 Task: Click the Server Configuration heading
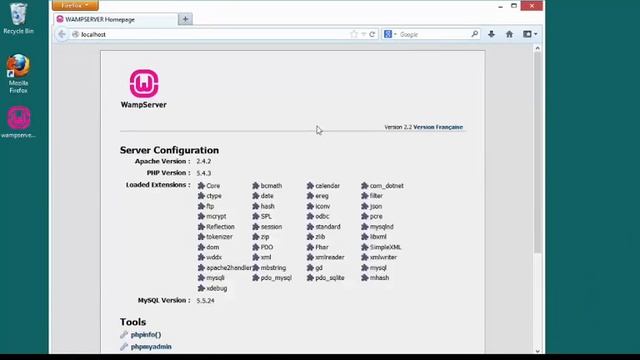pos(169,150)
